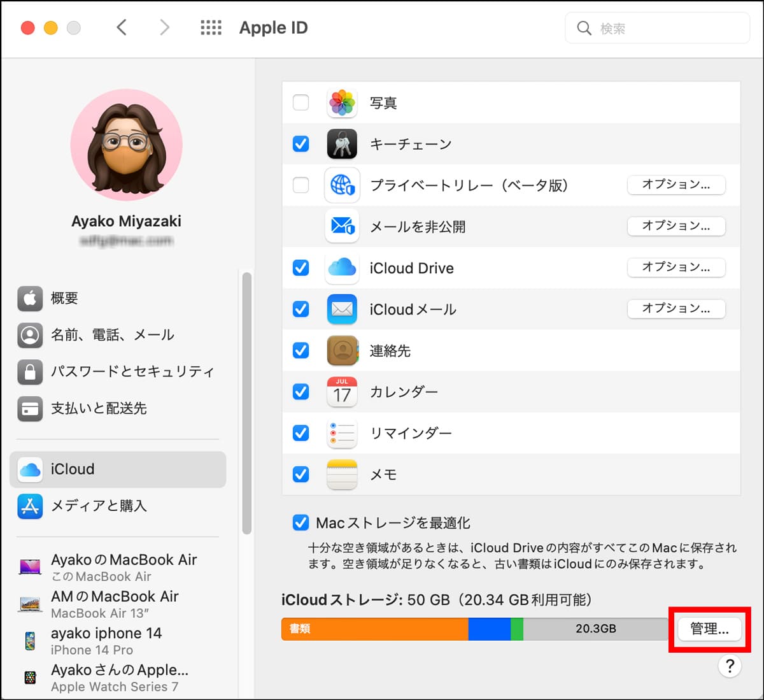Uncheck the iCloud Drive checkbox
764x700 pixels.
click(x=301, y=268)
